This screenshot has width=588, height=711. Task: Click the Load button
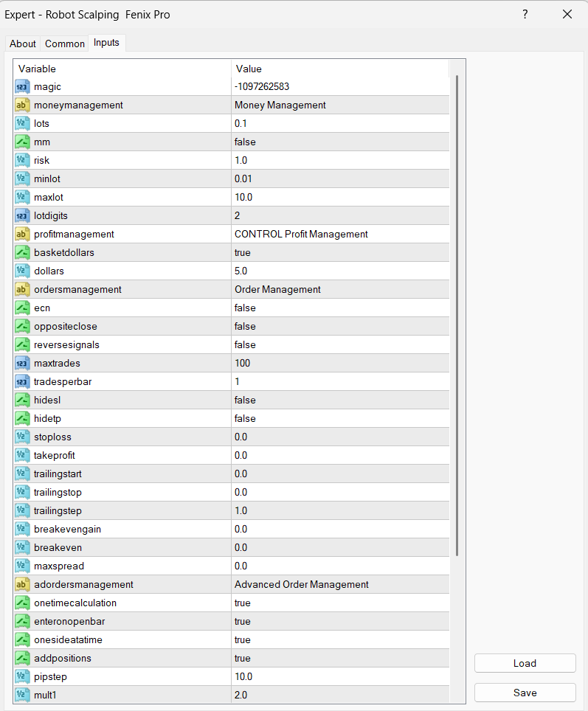(x=525, y=663)
